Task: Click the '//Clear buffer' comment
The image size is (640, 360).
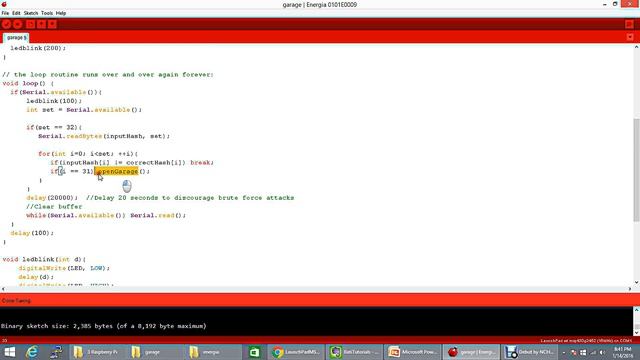Action: (x=54, y=207)
